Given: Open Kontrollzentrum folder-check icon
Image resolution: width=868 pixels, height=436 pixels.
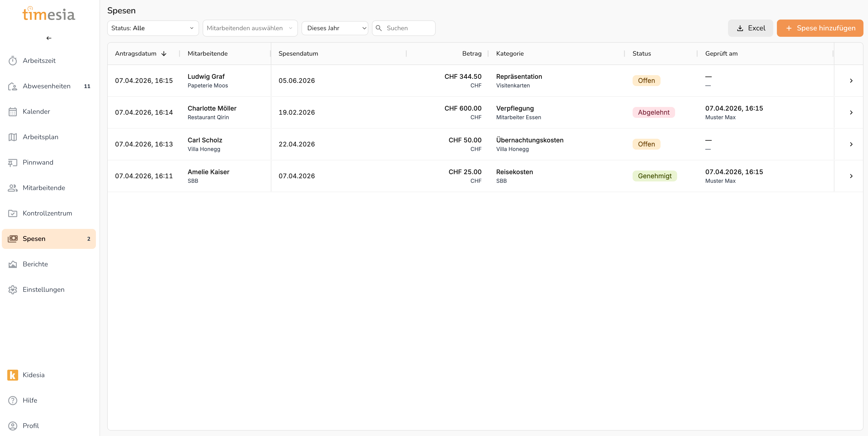Looking at the screenshot, I should [12, 213].
